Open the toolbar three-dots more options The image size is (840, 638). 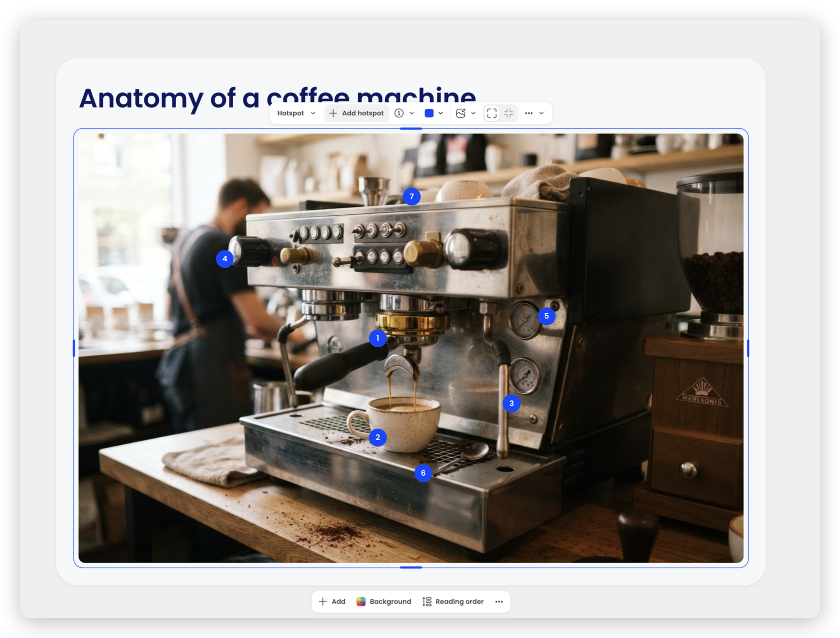[x=528, y=113]
